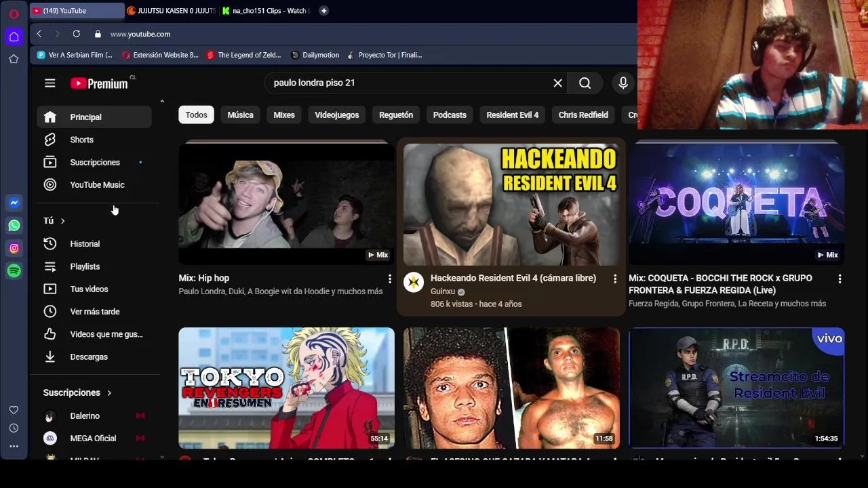This screenshot has width=868, height=488.
Task: Play the Tokyo Revengers en resumen thumbnail
Action: tap(286, 388)
